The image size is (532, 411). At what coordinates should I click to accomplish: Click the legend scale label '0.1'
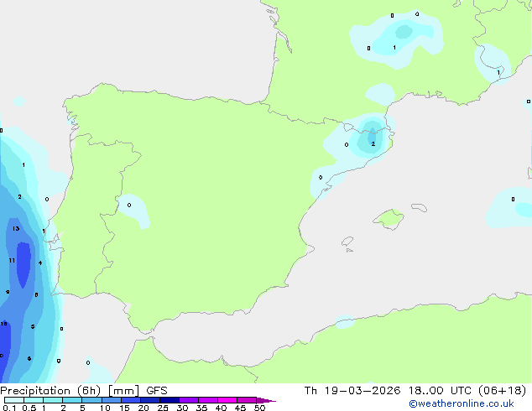click(9, 408)
